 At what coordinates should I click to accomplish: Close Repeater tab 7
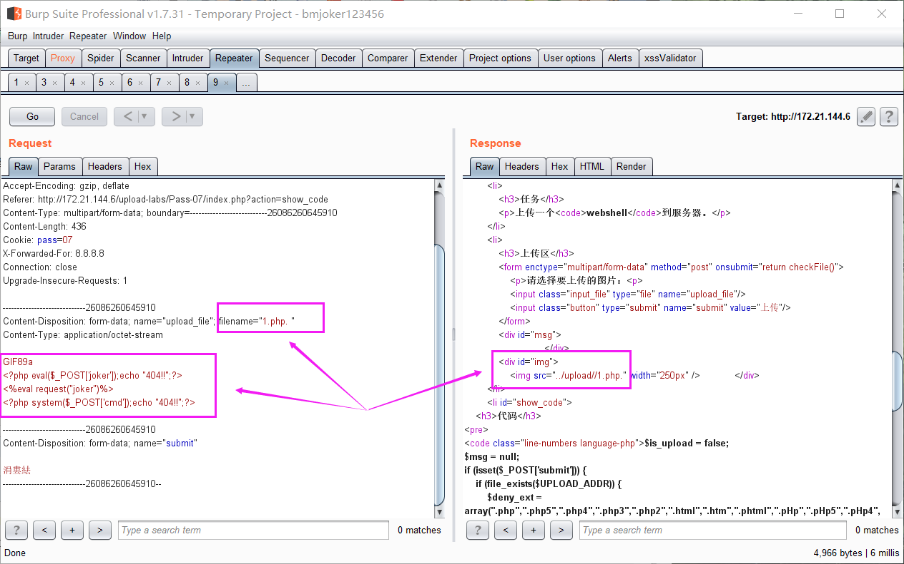click(x=169, y=83)
